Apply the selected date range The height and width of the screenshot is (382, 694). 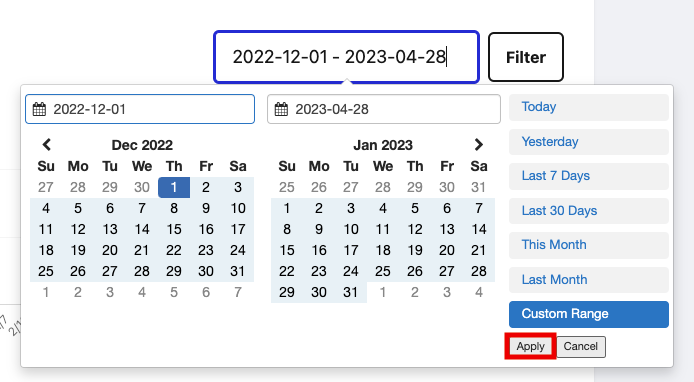pyautogui.click(x=530, y=346)
